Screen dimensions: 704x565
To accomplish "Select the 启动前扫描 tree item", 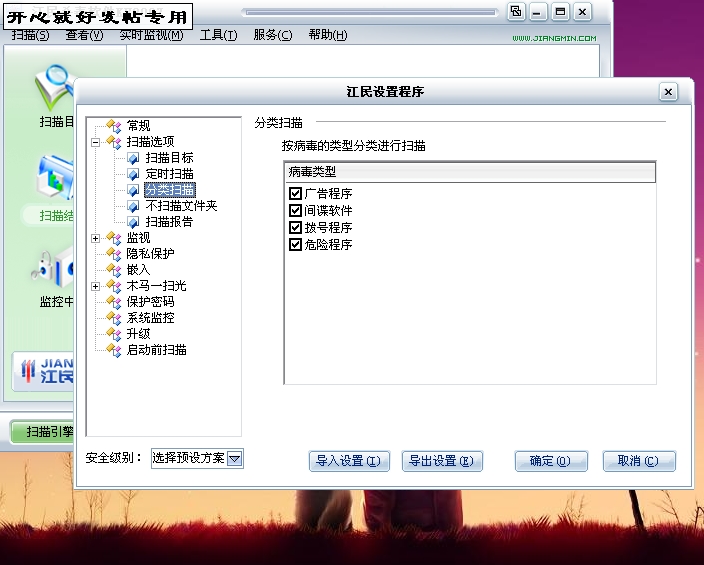I will point(156,350).
